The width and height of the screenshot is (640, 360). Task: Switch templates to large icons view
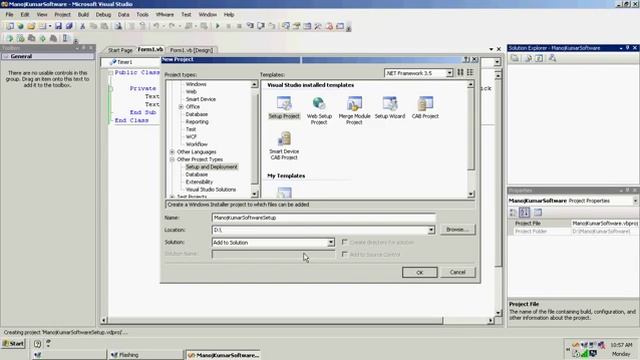[460, 72]
